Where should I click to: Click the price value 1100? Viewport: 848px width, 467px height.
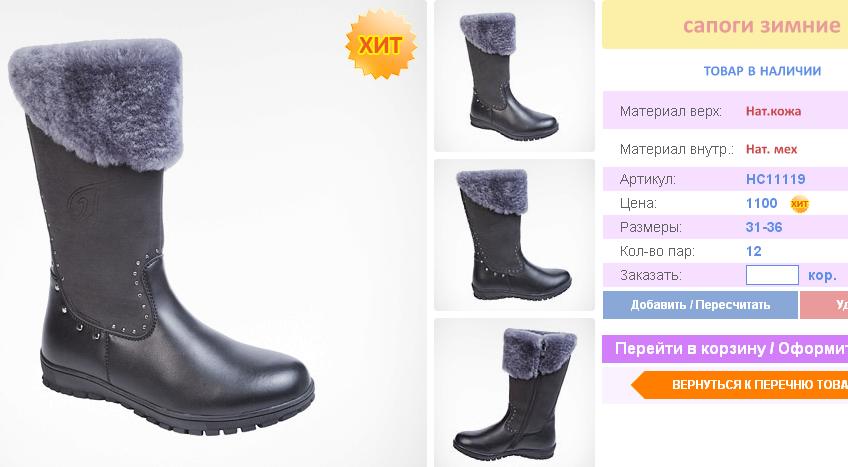[761, 203]
